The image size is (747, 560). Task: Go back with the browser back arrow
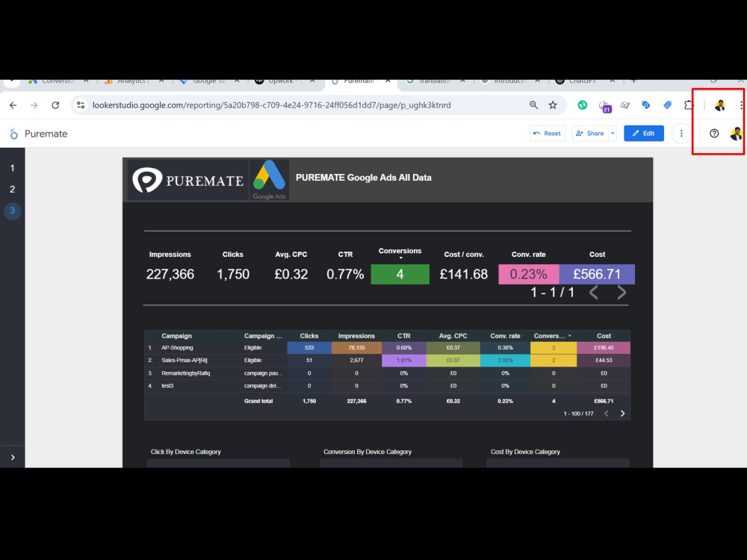[13, 105]
